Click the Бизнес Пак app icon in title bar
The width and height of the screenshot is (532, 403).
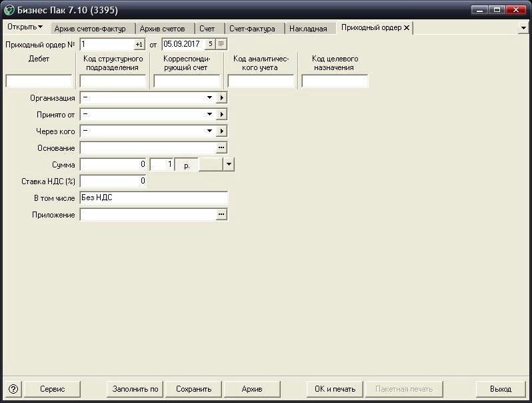click(9, 10)
